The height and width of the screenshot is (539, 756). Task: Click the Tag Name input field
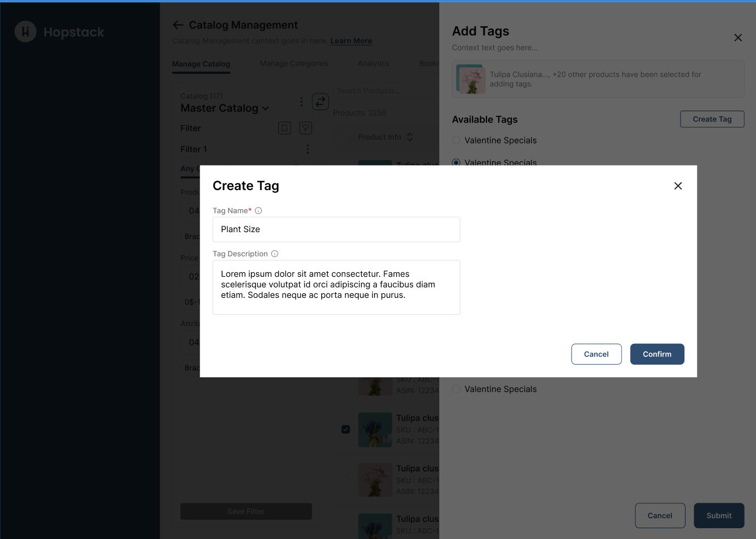point(336,229)
